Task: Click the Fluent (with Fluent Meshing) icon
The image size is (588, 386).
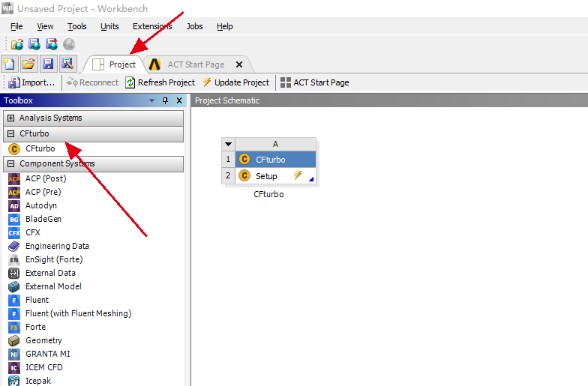Action: [x=13, y=313]
